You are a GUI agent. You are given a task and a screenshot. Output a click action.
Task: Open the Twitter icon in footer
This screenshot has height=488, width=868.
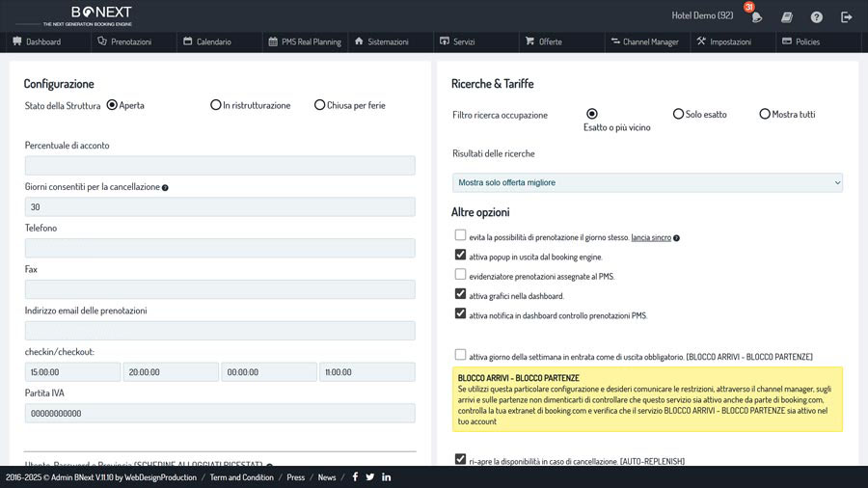coord(370,477)
